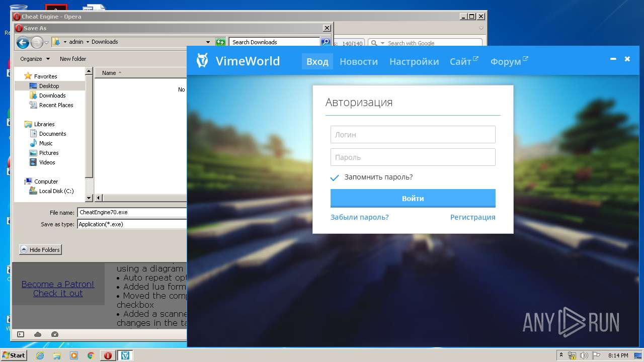Click the New folder button

[73, 59]
